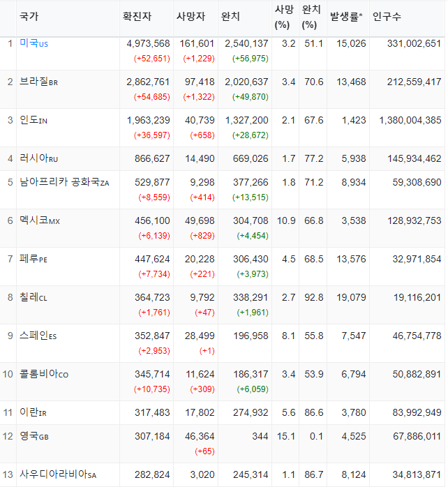This screenshot has width=448, height=487.
Task: Click Saudi Arabia population 34,813,871
Action: tap(417, 475)
